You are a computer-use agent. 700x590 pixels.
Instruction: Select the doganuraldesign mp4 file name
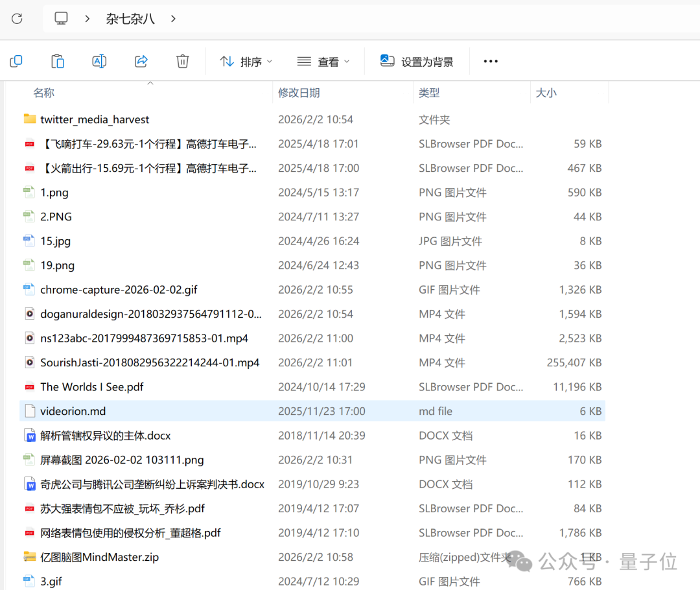click(x=151, y=314)
